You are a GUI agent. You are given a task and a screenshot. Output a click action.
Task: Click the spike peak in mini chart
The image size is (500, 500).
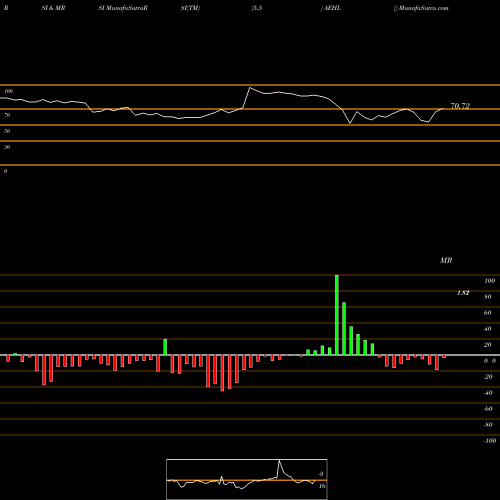click(279, 461)
